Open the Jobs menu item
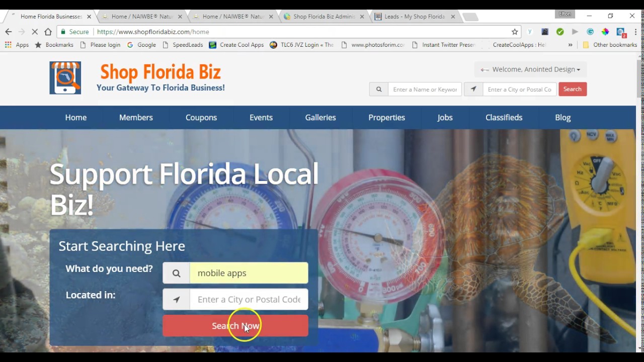 tap(445, 117)
